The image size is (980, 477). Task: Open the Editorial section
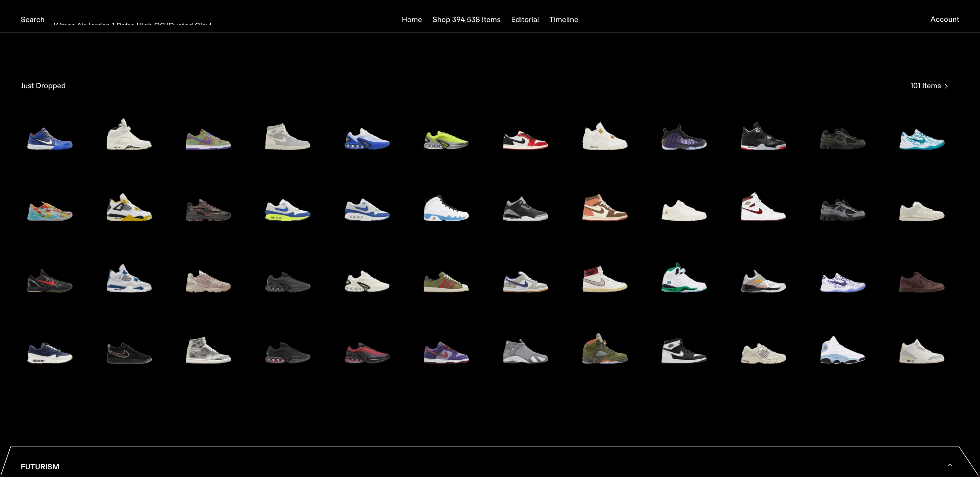525,19
